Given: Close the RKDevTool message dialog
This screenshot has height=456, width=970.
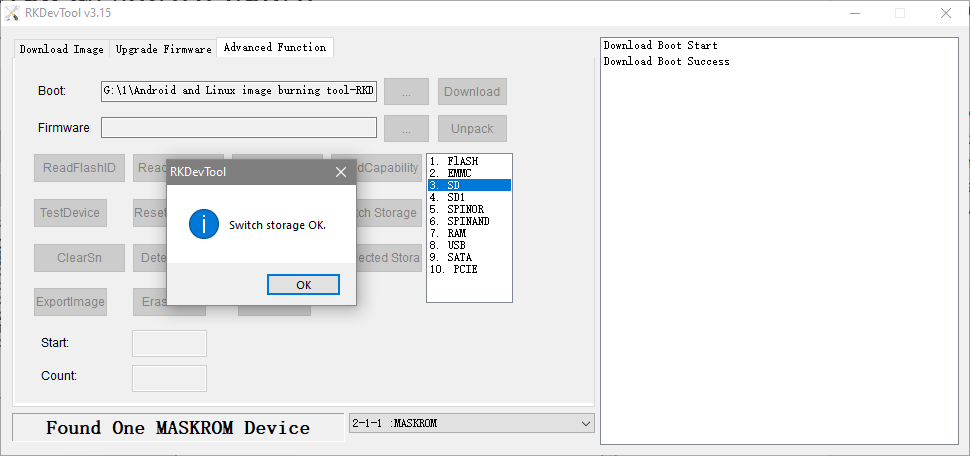Looking at the screenshot, I should [340, 172].
